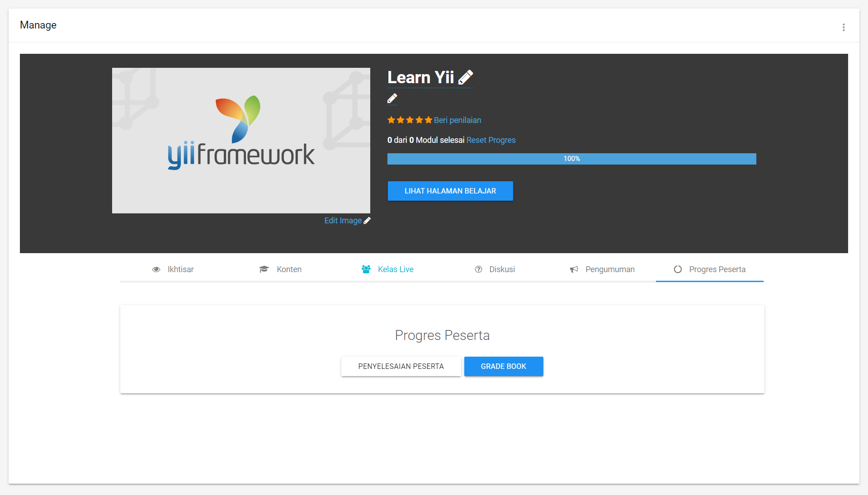This screenshot has width=868, height=495.
Task: Click the graduation cap Konten icon
Action: [264, 269]
